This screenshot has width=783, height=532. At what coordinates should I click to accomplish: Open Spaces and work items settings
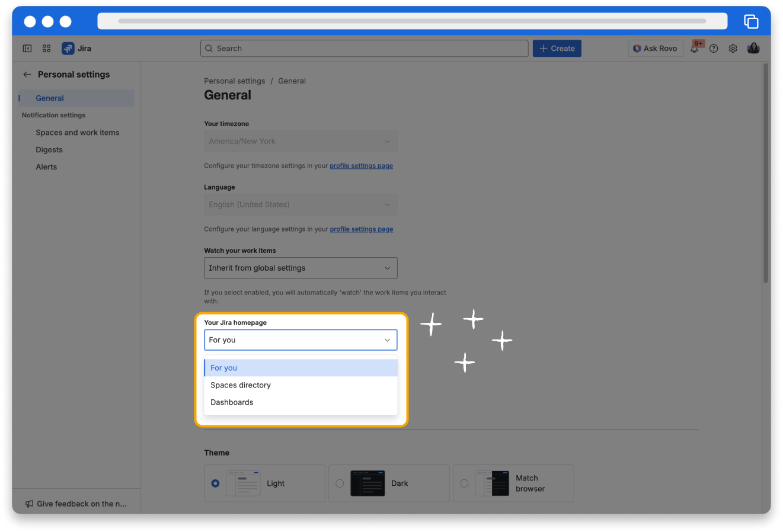click(77, 133)
